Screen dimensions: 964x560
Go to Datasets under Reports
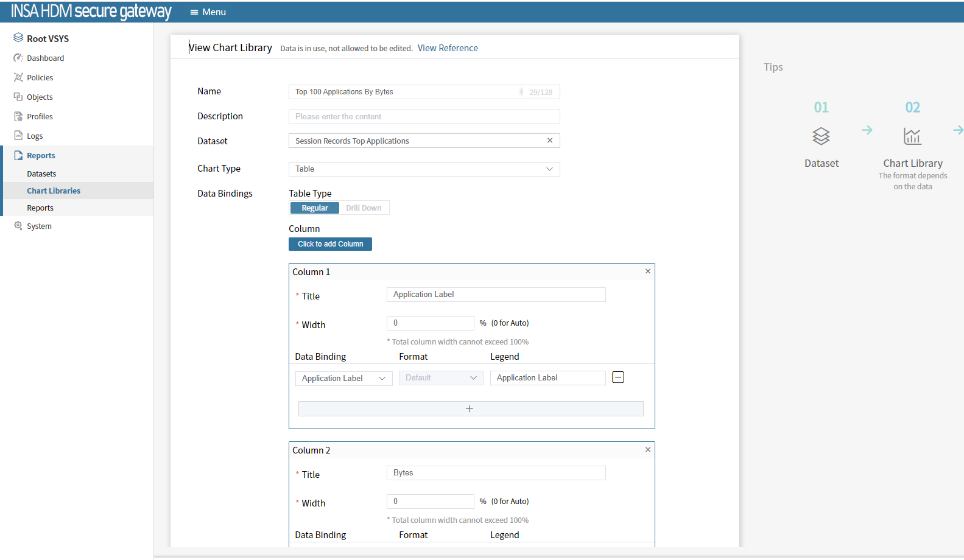41,174
